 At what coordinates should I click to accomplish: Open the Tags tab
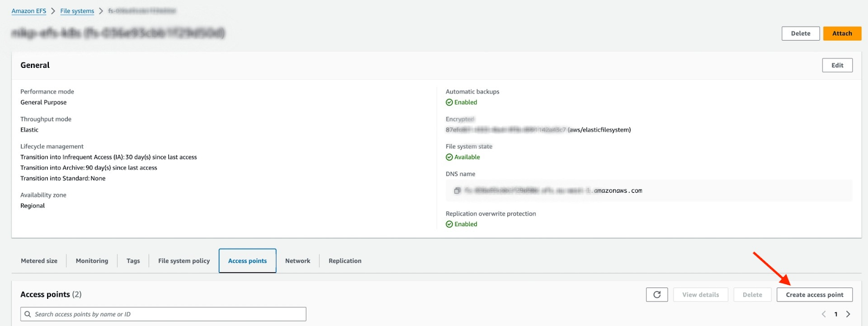coord(133,261)
